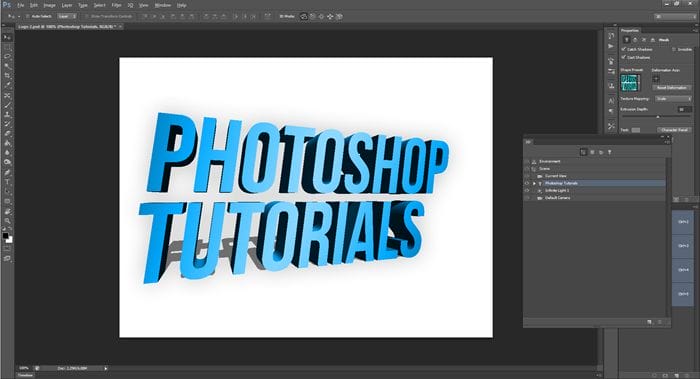Open the status bar document info arrow
The height and width of the screenshot is (379, 700).
point(106,368)
